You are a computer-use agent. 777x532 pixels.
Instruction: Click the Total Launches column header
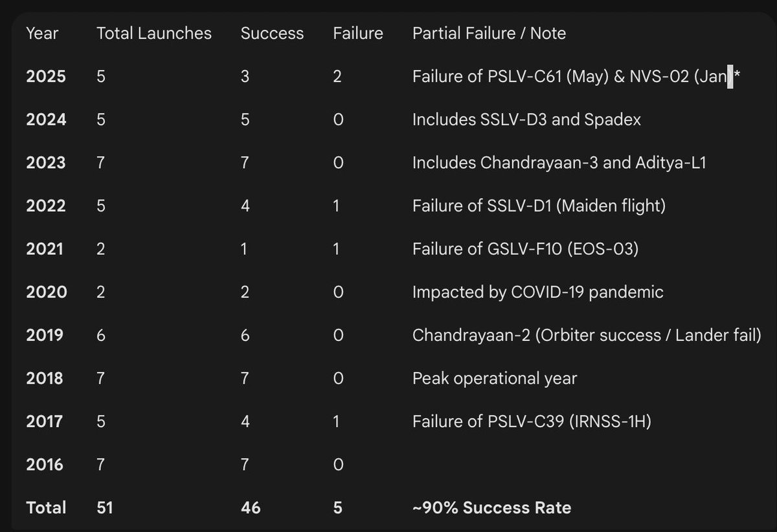click(x=154, y=34)
